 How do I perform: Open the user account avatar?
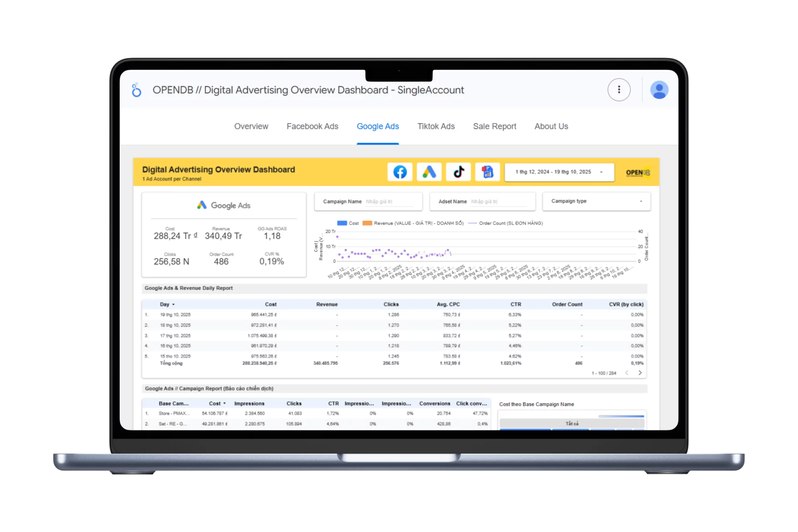659,90
